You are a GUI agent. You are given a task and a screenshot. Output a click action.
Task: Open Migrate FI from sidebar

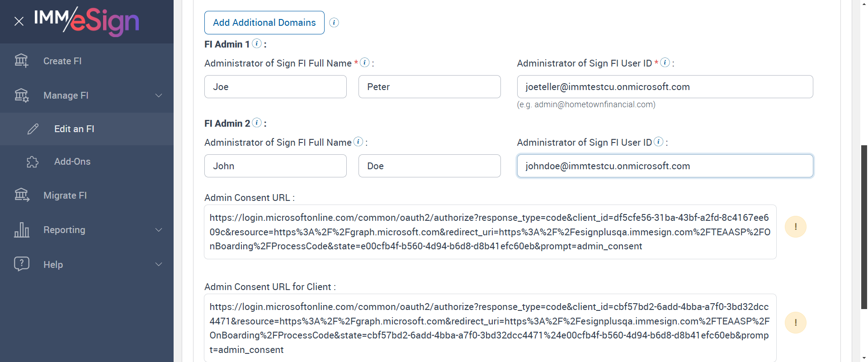(x=65, y=195)
